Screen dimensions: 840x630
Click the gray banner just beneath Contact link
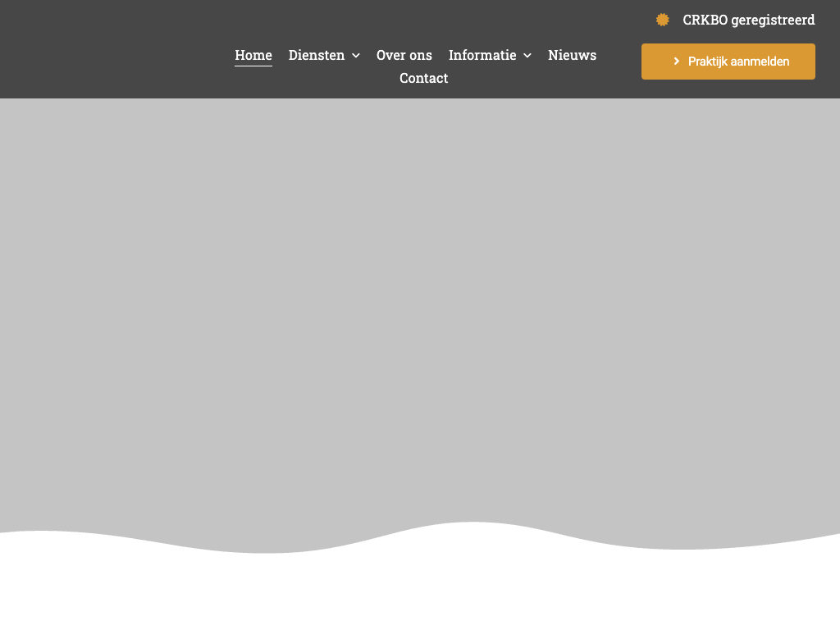pyautogui.click(x=423, y=115)
